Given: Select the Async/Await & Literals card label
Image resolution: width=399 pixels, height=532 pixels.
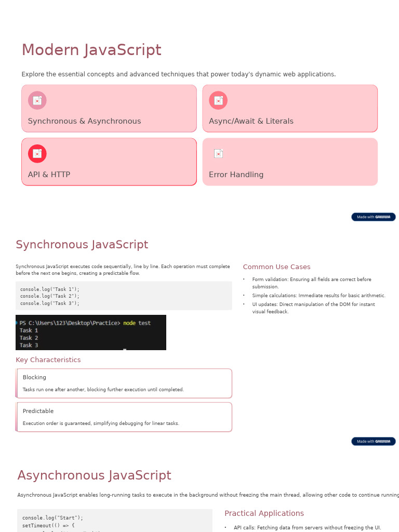Looking at the screenshot, I should (x=251, y=121).
